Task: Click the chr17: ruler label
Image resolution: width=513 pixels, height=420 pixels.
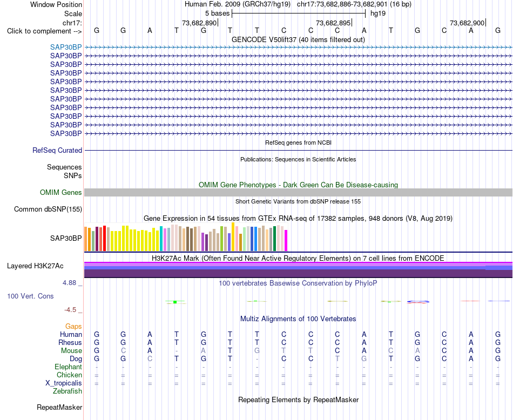Action: [72, 23]
